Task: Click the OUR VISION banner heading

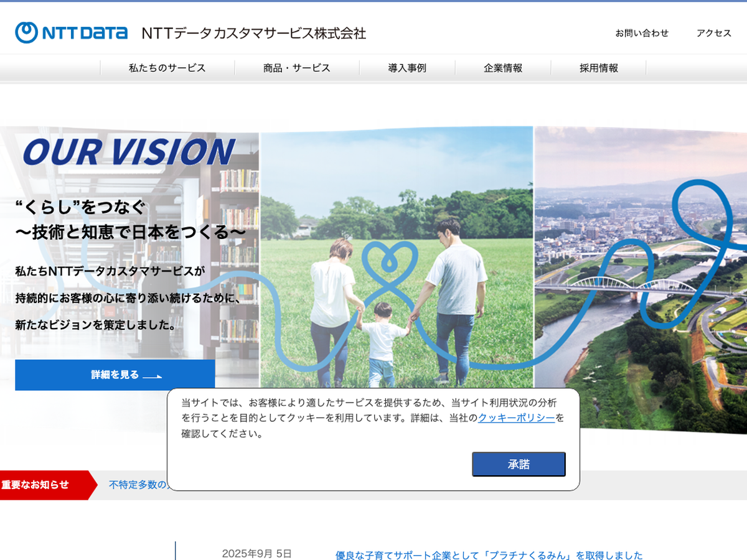Action: coord(129,152)
